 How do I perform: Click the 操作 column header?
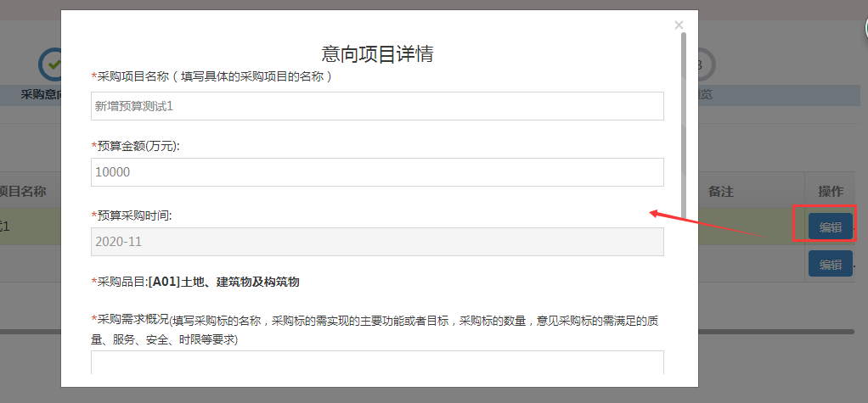pyautogui.click(x=830, y=192)
